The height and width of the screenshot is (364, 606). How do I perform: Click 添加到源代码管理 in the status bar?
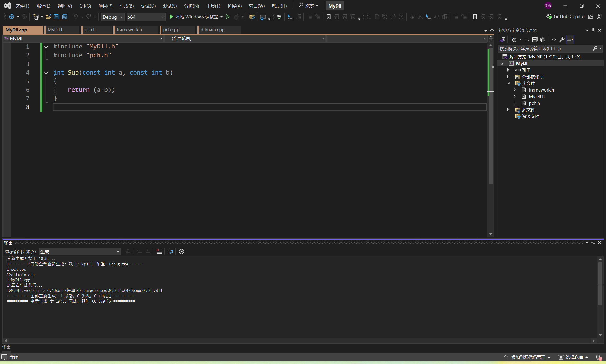point(527,357)
